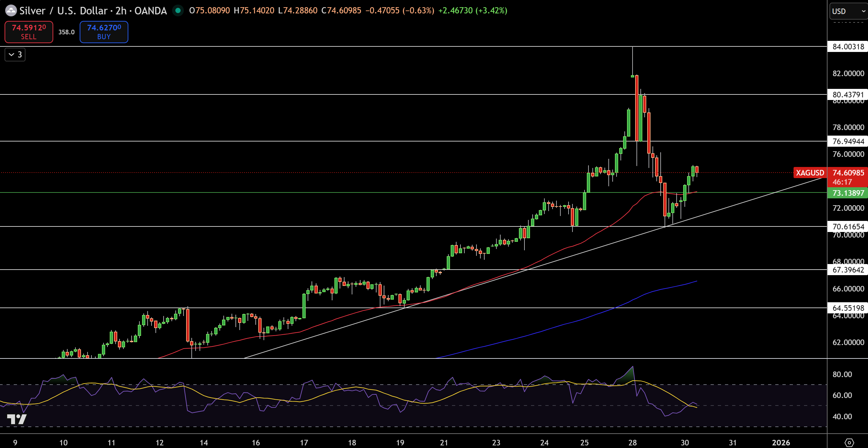Toggle the OHLC values display in the legend
This screenshot has width=868, height=448.
(x=269, y=10)
